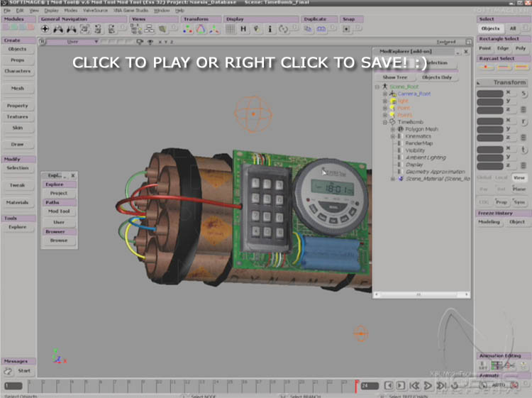Click the Mod Tool paths button
The width and height of the screenshot is (532, 398).
[59, 211]
